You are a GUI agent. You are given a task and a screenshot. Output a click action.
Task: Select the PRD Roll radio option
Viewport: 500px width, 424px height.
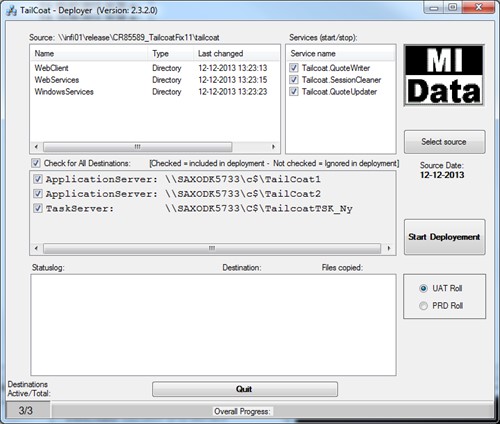(x=423, y=306)
